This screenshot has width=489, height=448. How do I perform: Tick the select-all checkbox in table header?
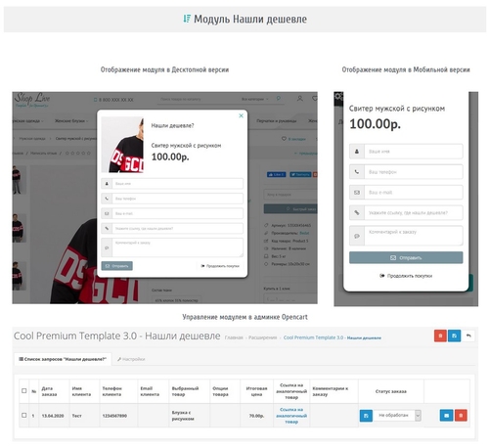coord(23,390)
